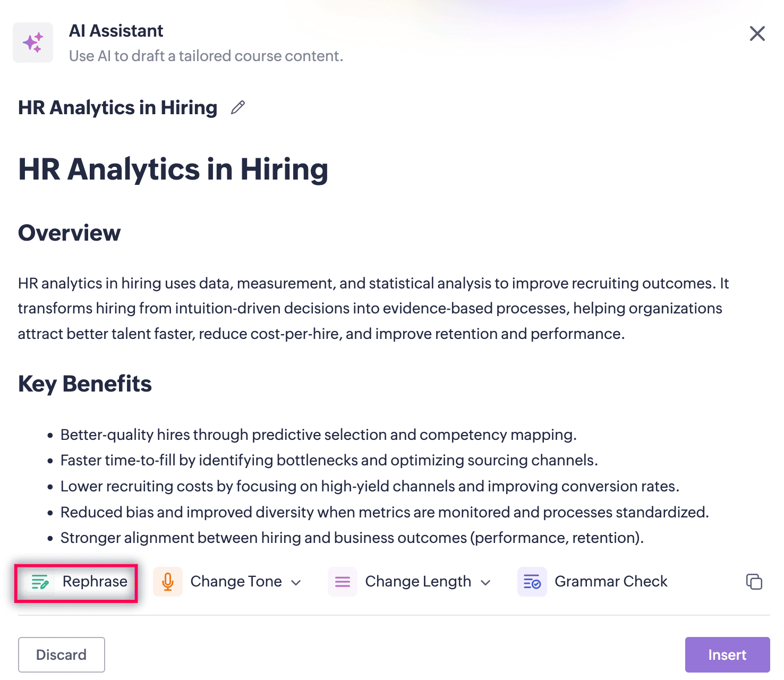
Task: Open the Change Length options
Action: (418, 582)
